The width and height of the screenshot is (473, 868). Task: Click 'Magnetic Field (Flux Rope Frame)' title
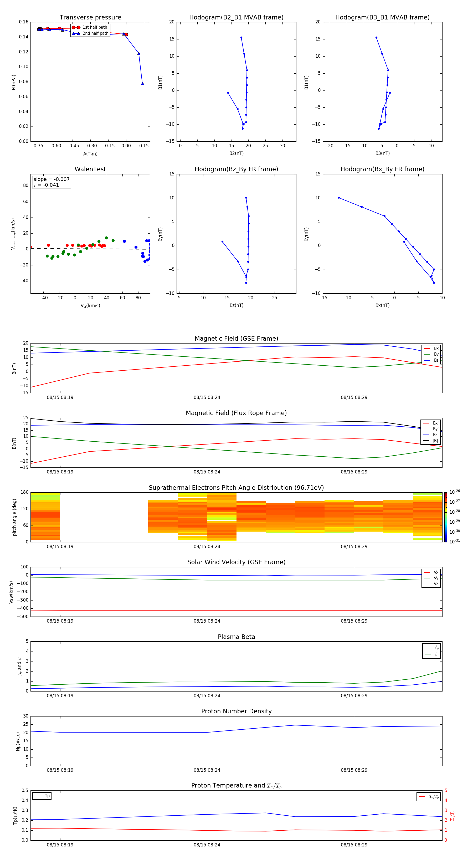[236, 413]
